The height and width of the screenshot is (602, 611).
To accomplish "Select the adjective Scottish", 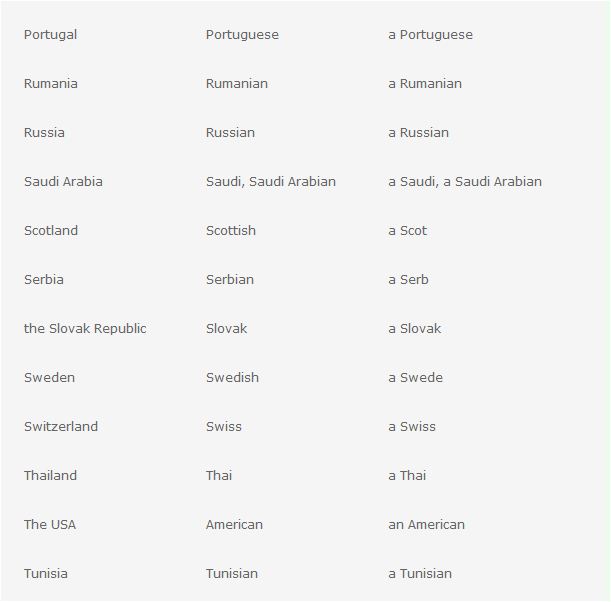I will (x=231, y=231).
